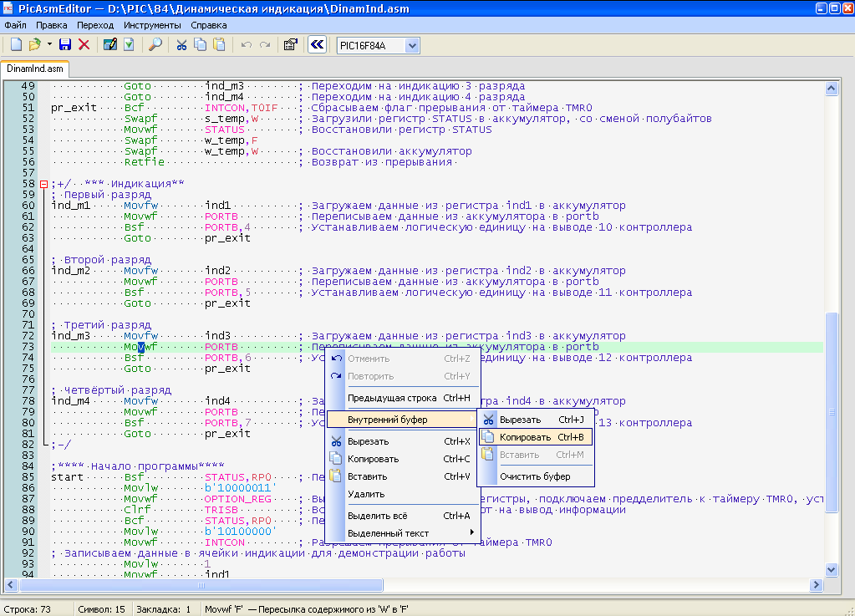Switch to the DinamInd.asm tab

(x=35, y=69)
